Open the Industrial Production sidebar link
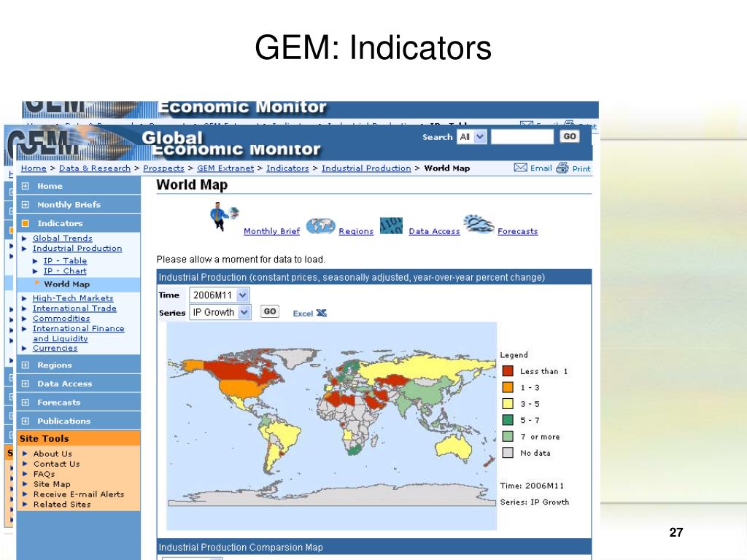This screenshot has width=747, height=560. (x=77, y=249)
